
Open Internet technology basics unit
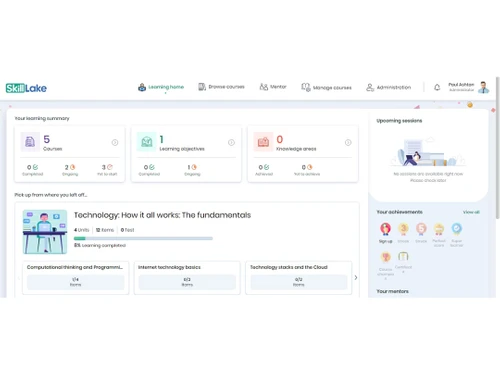click(x=187, y=278)
